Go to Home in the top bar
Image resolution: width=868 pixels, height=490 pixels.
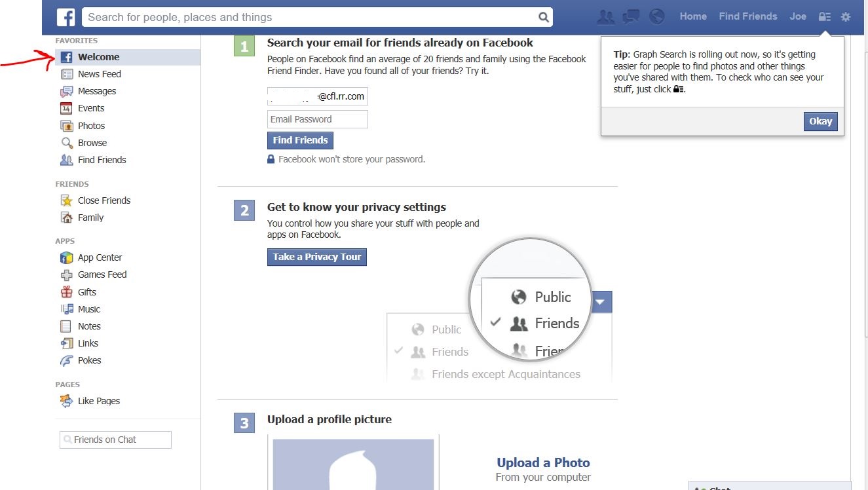coord(693,16)
